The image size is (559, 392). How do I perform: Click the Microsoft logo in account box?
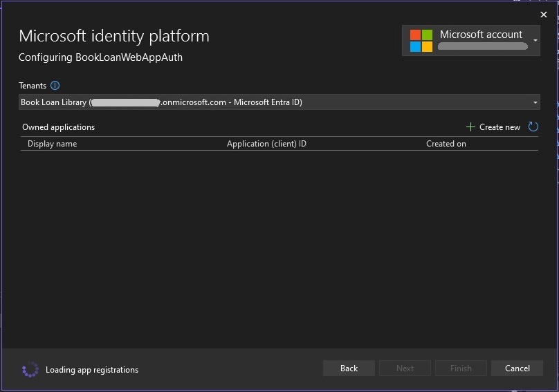pyautogui.click(x=421, y=41)
